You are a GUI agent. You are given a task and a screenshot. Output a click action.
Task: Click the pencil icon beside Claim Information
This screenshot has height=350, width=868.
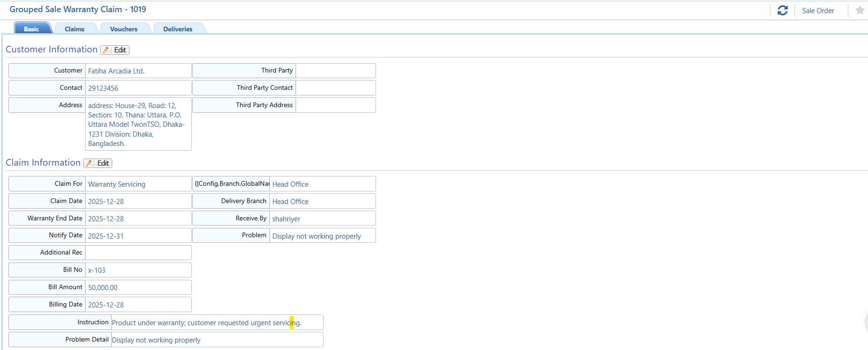89,163
